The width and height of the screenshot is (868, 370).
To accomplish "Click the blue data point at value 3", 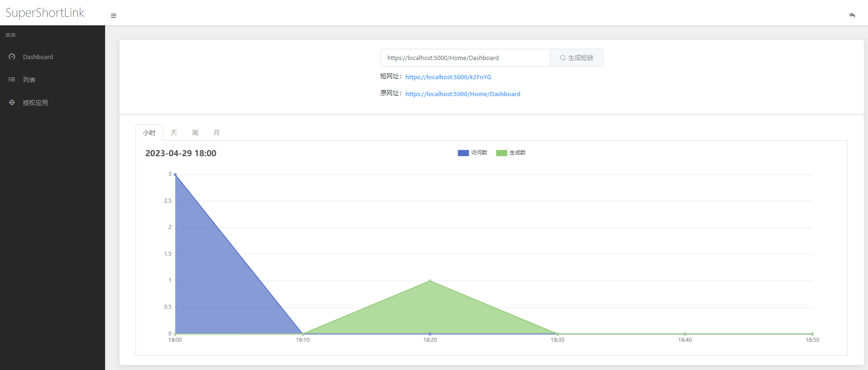I will [175, 174].
